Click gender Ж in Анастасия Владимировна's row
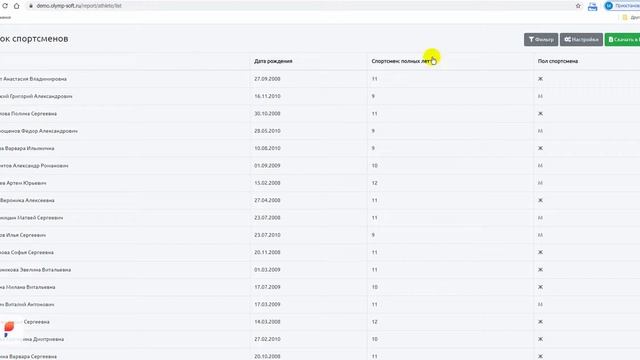This screenshot has width=640, height=360. [x=540, y=79]
